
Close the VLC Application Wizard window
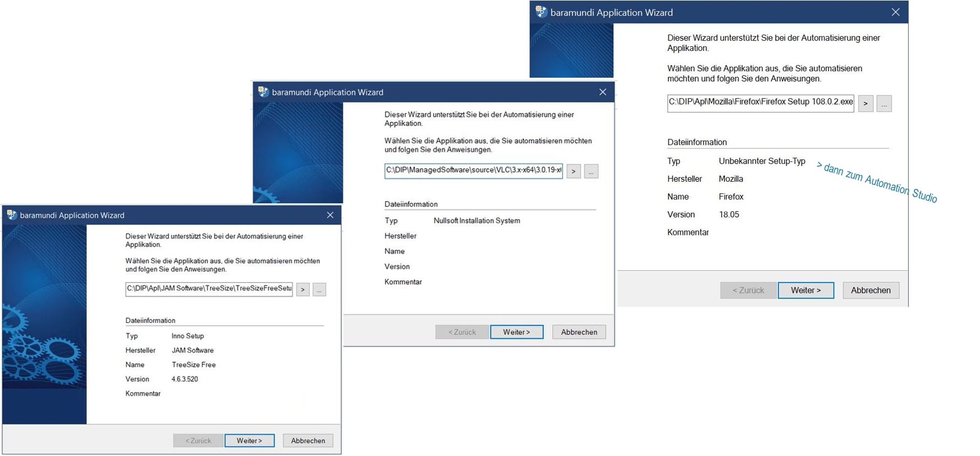click(x=603, y=92)
